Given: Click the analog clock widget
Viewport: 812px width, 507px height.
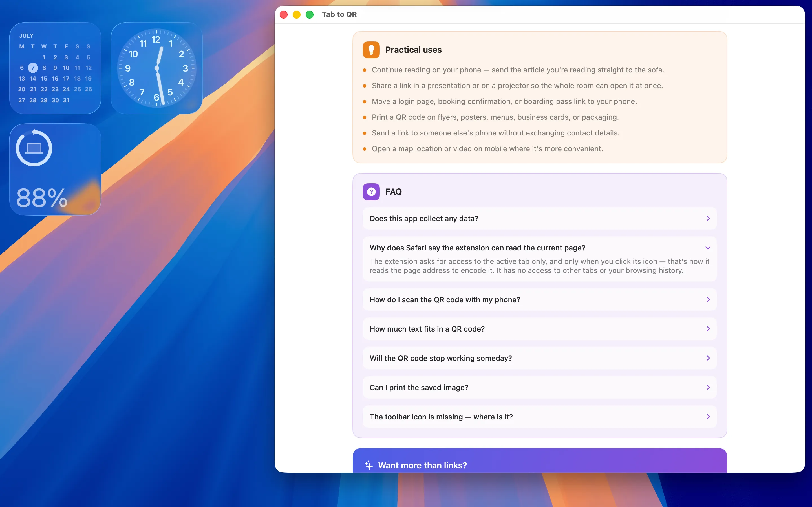Looking at the screenshot, I should point(157,68).
